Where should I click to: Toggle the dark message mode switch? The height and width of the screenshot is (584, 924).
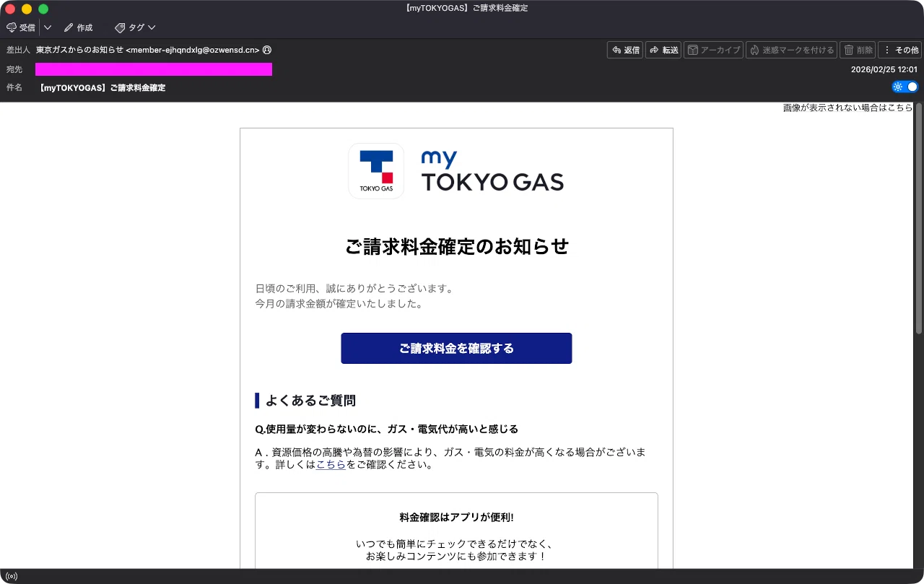[905, 87]
